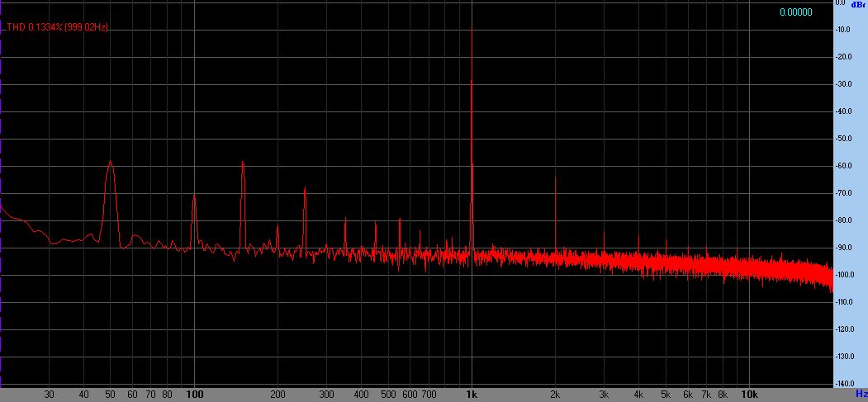
Task: Click the 600 frequency axis label
Action: tap(410, 395)
